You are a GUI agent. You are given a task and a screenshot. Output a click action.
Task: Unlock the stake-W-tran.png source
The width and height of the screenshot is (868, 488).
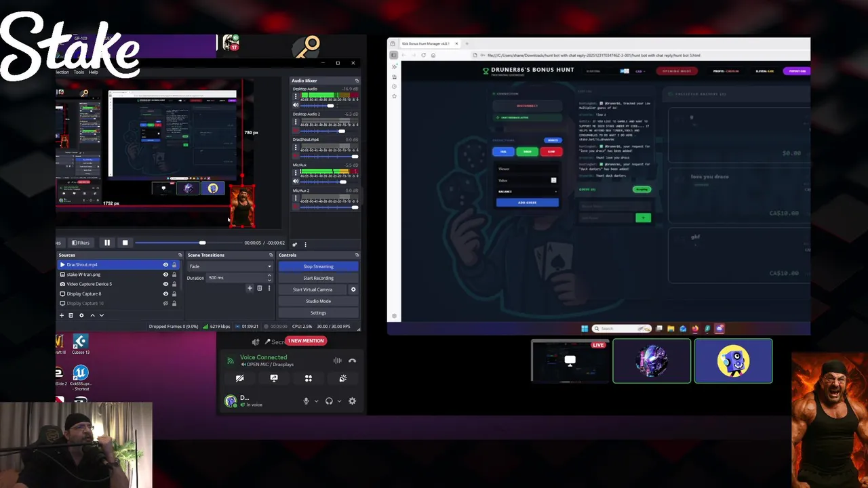tap(174, 274)
